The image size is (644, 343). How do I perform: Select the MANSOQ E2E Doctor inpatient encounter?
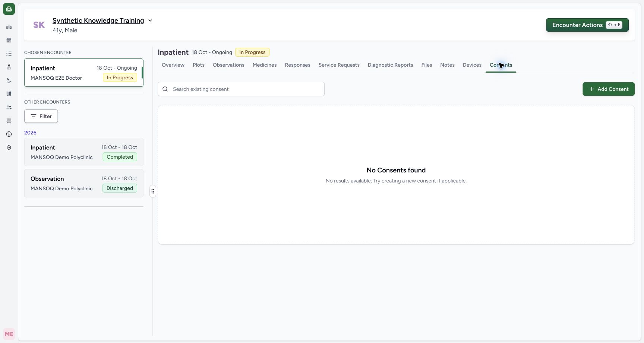(84, 73)
